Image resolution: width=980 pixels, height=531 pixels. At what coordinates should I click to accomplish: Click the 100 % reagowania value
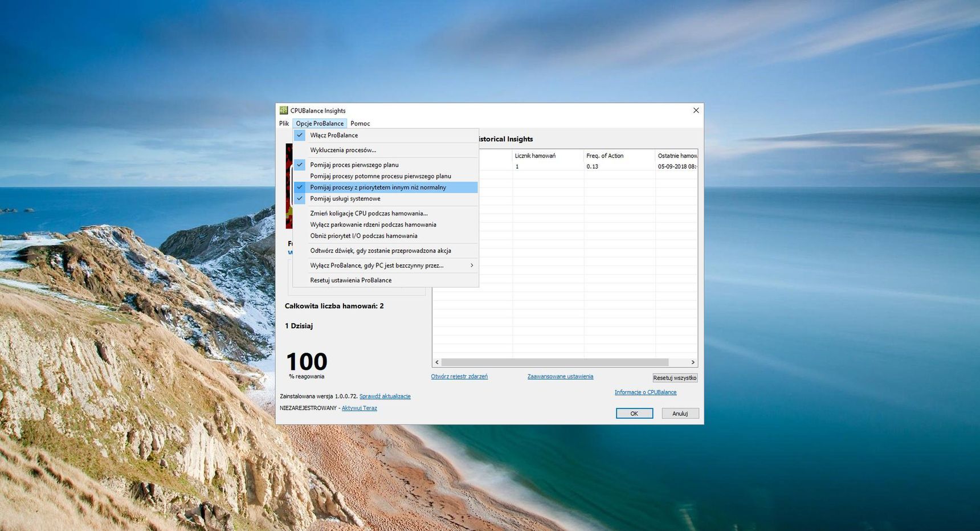point(307,365)
